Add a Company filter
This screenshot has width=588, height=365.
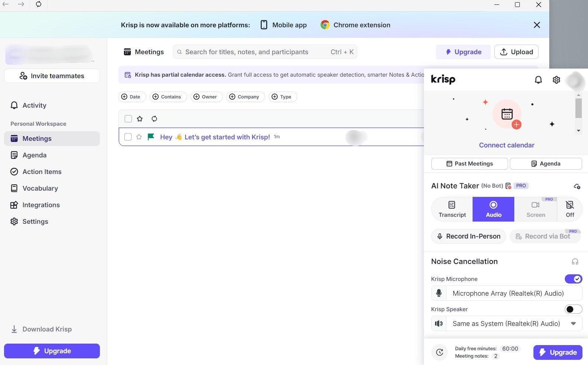[x=245, y=97]
